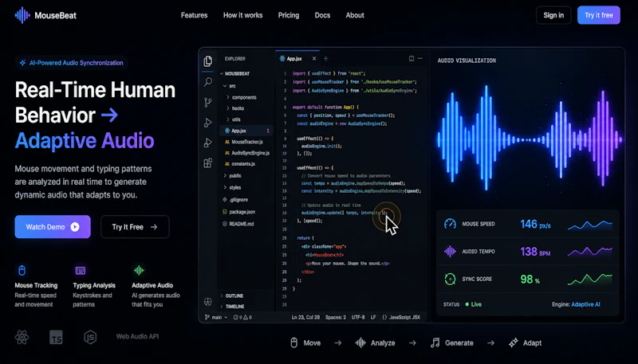The image size is (638, 364).
Task: Click the back arrow next to App.jsx tab
Action: click(326, 58)
